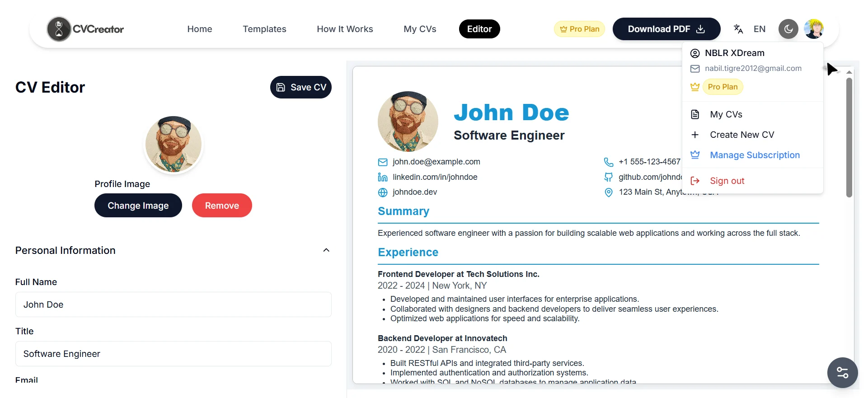
Task: Click the floppy disk icon in Save CV
Action: click(x=281, y=87)
